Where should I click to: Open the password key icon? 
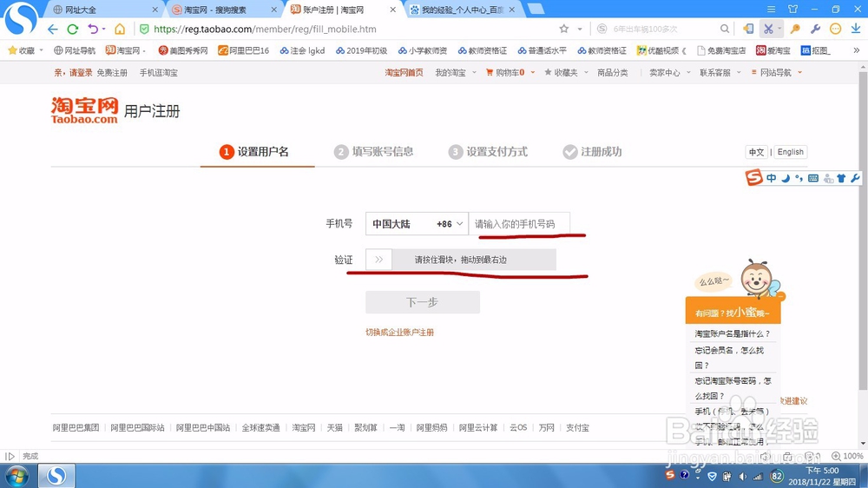[795, 29]
